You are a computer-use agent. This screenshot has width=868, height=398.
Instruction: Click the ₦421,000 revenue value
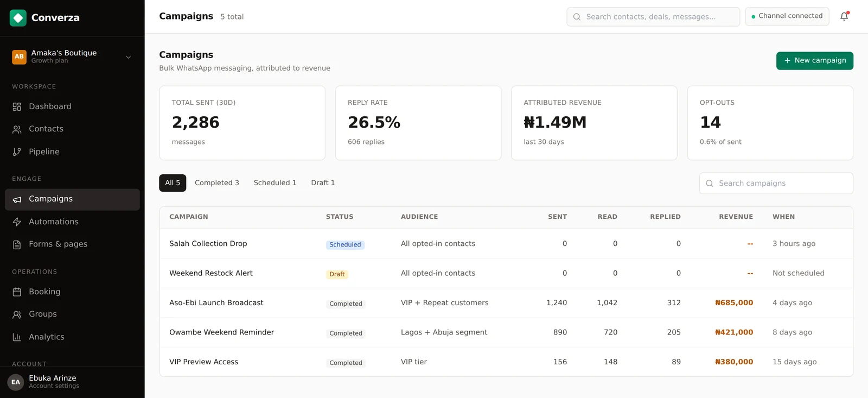(x=734, y=332)
